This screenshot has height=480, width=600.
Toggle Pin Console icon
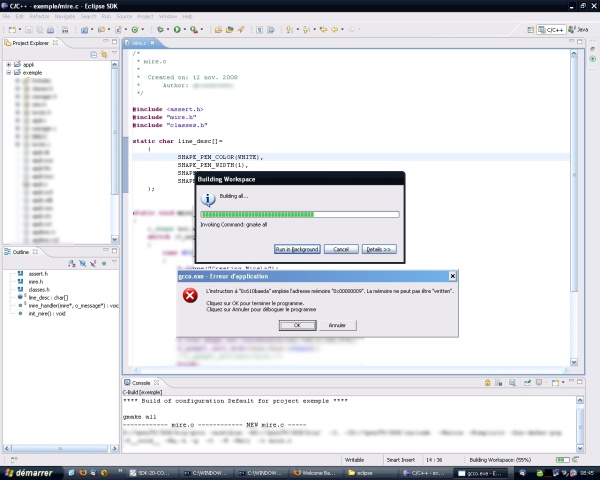(527, 382)
